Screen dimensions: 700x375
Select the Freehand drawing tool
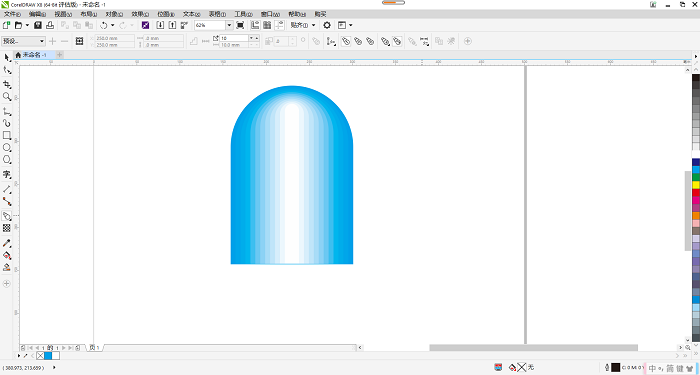[x=7, y=111]
